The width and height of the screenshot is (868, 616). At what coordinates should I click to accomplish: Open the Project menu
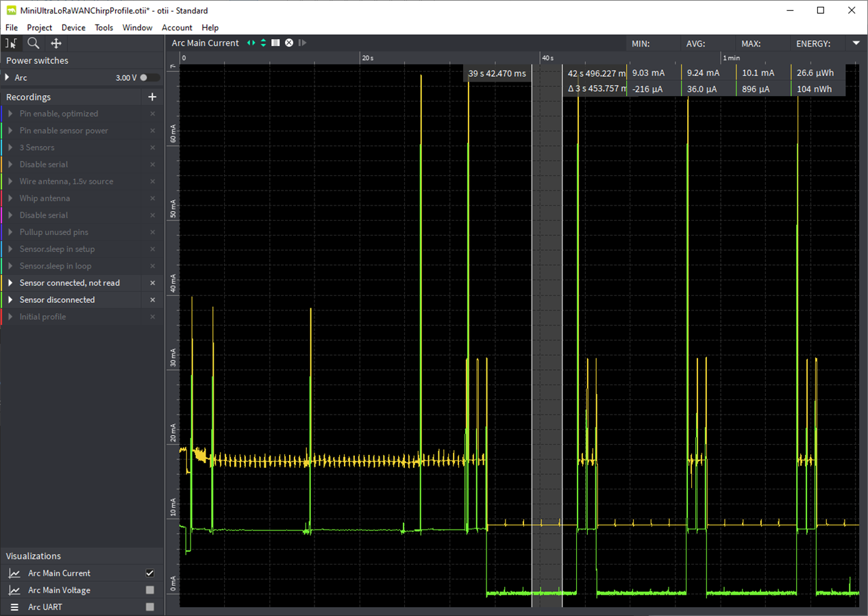click(x=39, y=27)
